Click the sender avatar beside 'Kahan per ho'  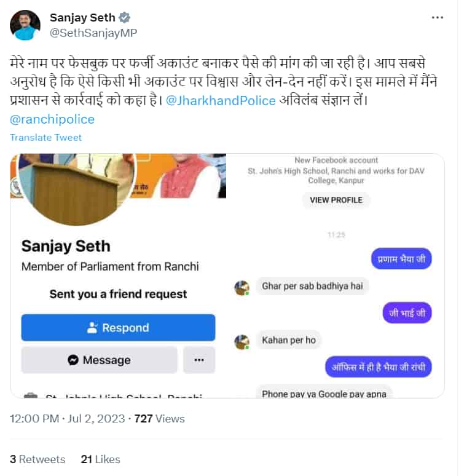[x=242, y=342]
